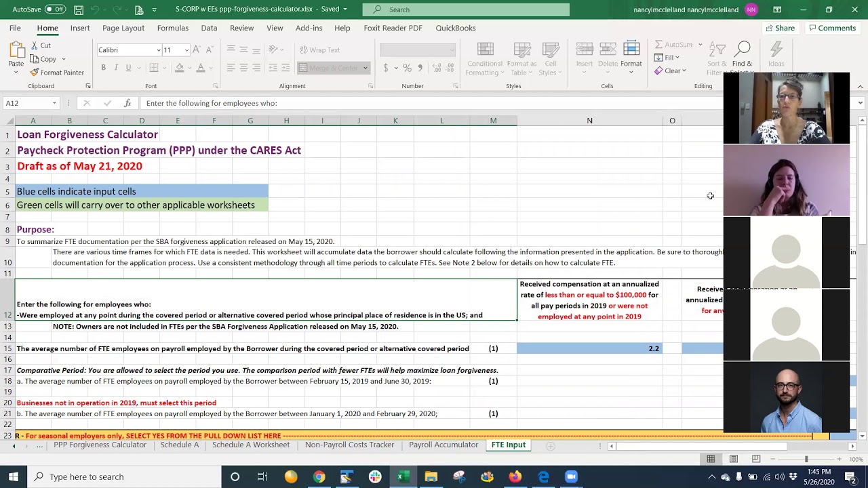
Task: Switch to the Data tab
Action: click(209, 28)
